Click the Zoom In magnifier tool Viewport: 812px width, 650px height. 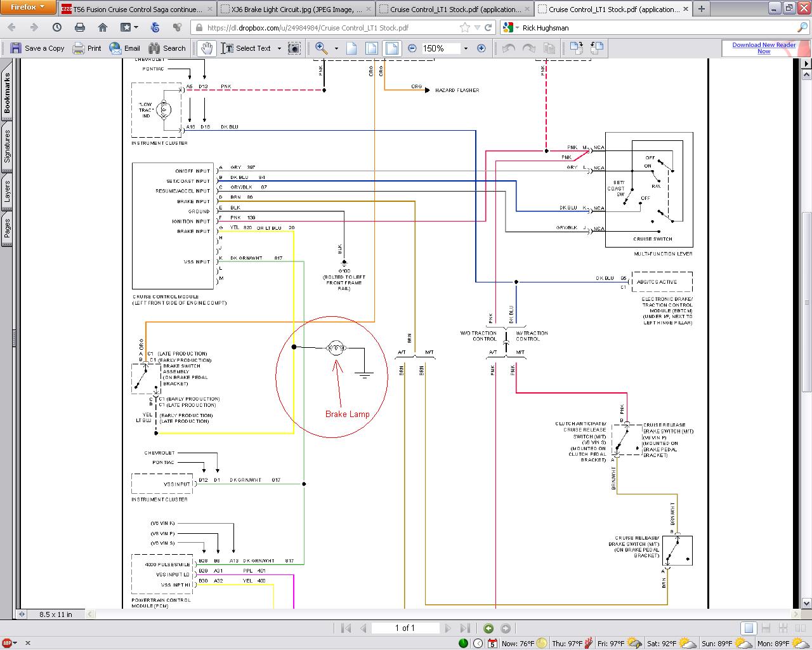click(x=322, y=48)
